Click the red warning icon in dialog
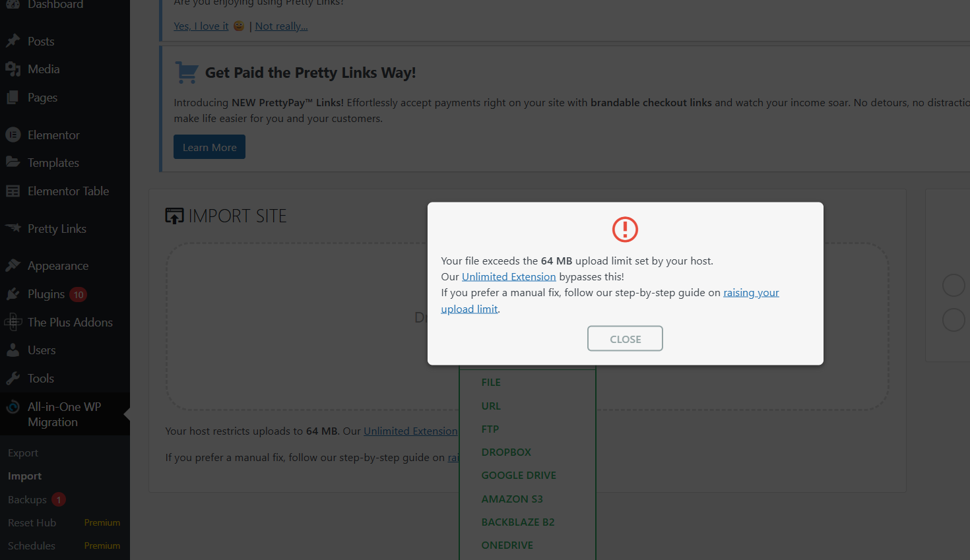The height and width of the screenshot is (560, 970). (625, 230)
